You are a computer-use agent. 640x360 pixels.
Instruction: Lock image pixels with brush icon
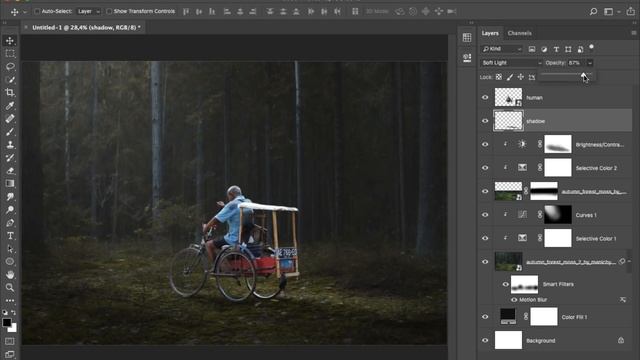coord(510,77)
